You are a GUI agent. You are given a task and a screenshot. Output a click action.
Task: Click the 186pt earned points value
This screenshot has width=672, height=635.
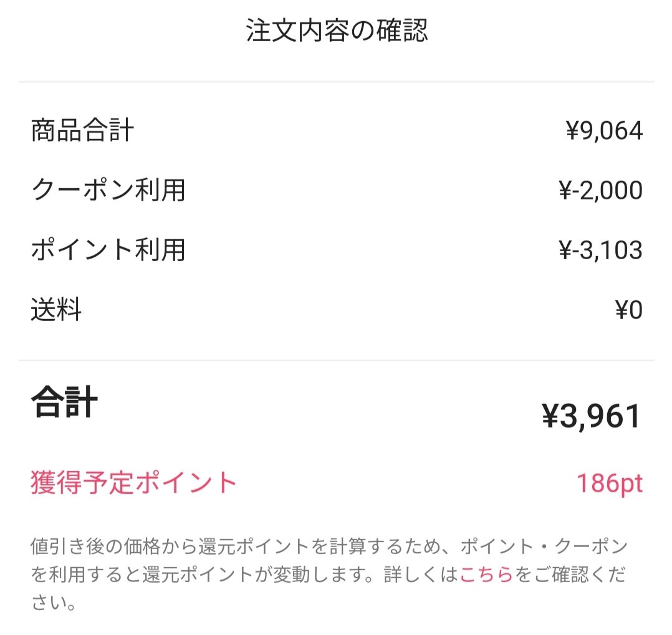(x=609, y=484)
